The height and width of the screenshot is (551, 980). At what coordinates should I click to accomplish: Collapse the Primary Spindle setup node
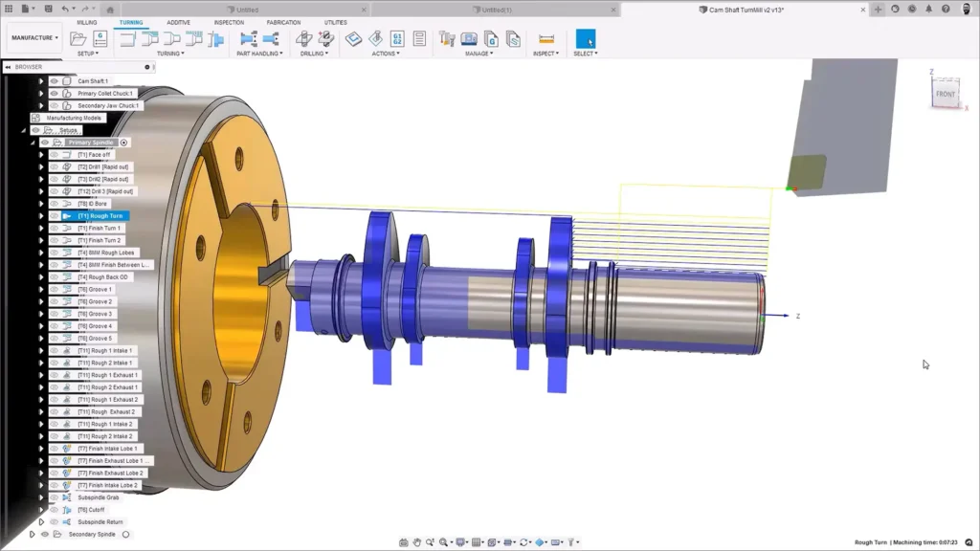[32, 142]
